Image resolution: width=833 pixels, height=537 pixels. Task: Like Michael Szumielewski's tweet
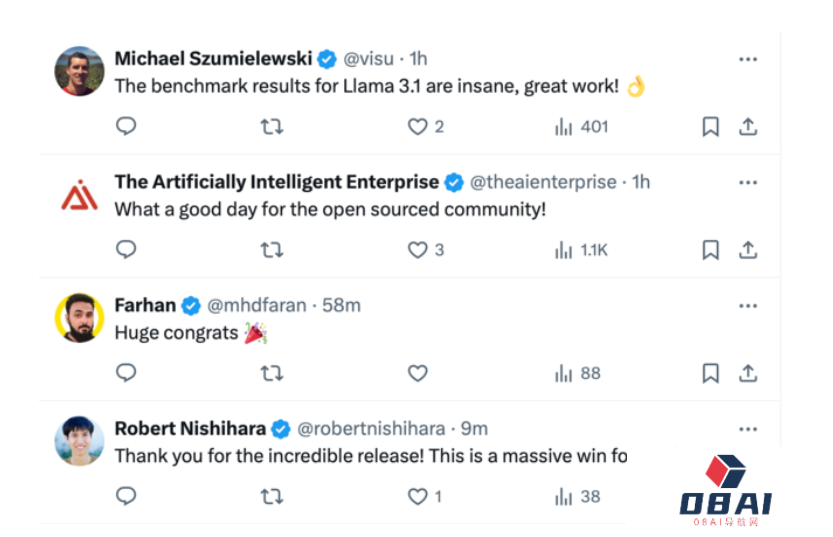tap(418, 127)
